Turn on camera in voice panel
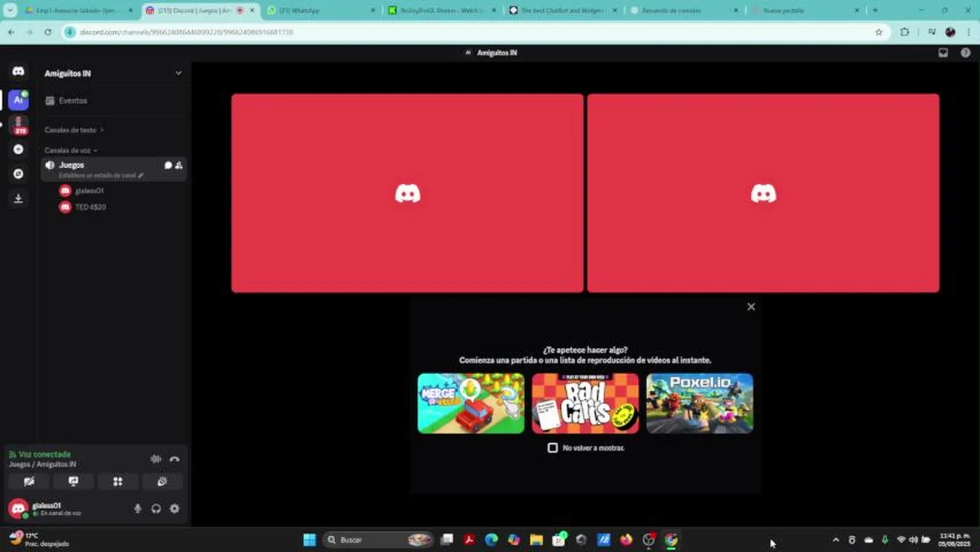980x552 pixels. pyautogui.click(x=29, y=481)
